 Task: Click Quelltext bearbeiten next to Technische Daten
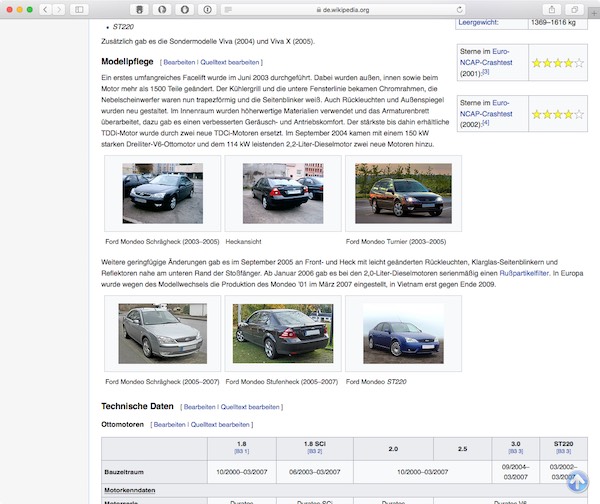[x=250, y=407]
